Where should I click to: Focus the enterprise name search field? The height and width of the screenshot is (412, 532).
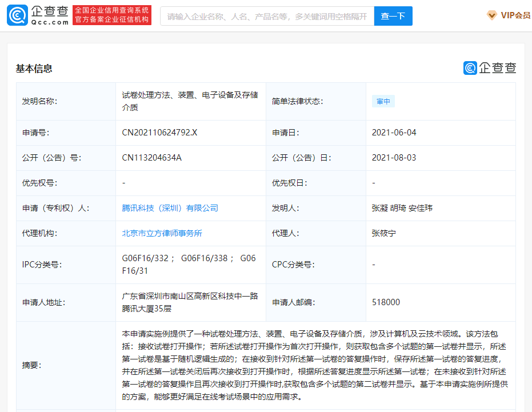pos(267,16)
